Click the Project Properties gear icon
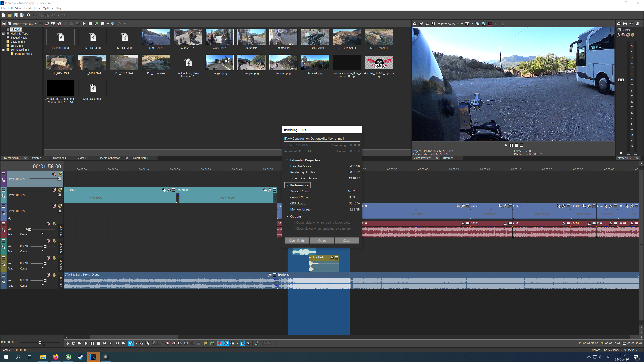 tap(28, 15)
